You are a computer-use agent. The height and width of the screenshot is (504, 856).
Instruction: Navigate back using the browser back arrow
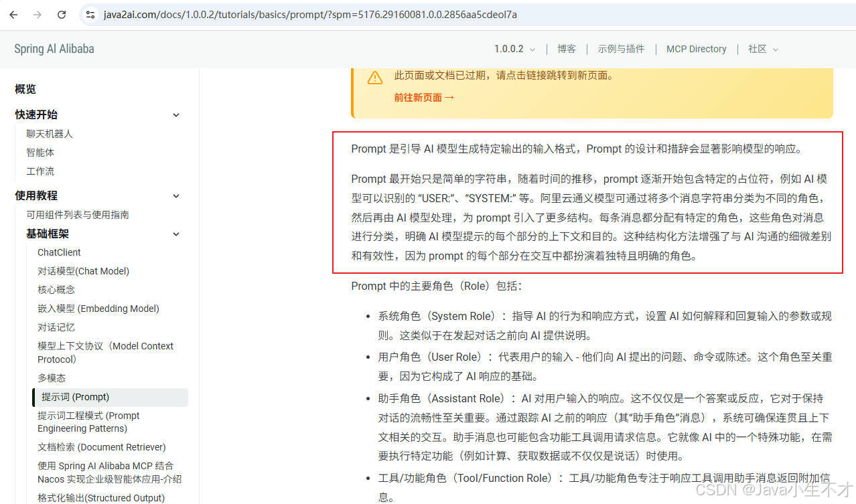13,15
